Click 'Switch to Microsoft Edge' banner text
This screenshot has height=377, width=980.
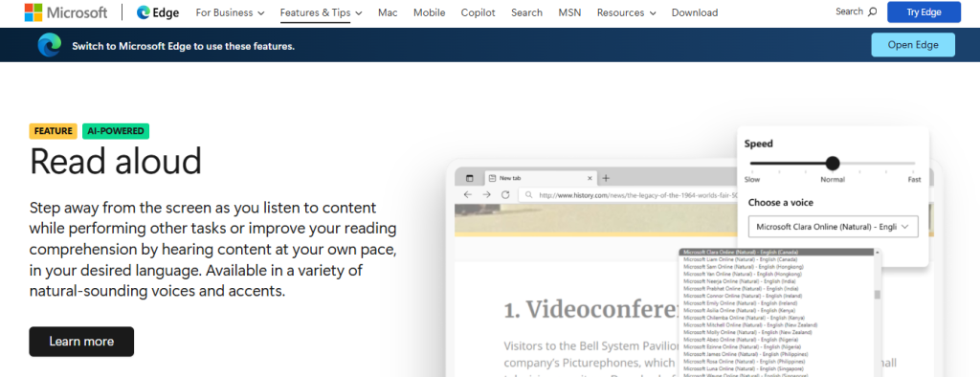183,46
